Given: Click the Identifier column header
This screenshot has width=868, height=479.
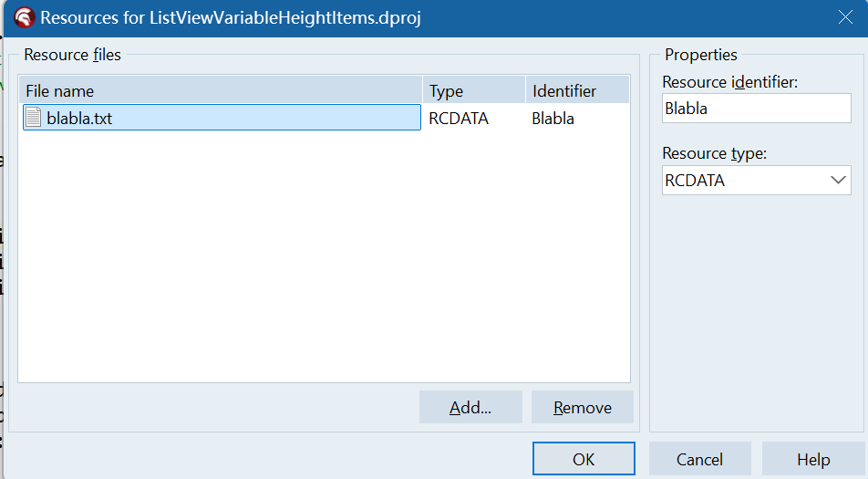Looking at the screenshot, I should point(577,90).
